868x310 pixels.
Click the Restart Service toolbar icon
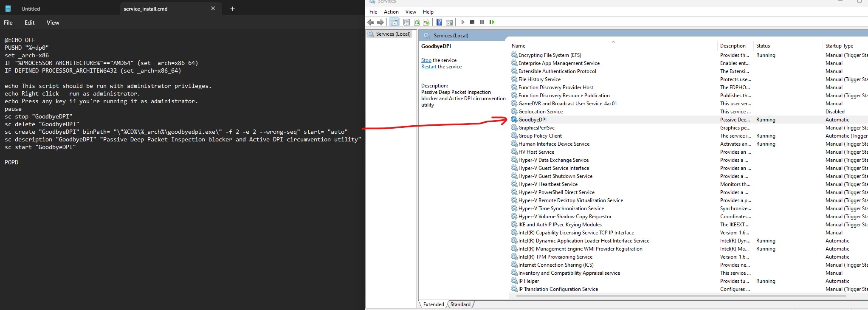[492, 22]
